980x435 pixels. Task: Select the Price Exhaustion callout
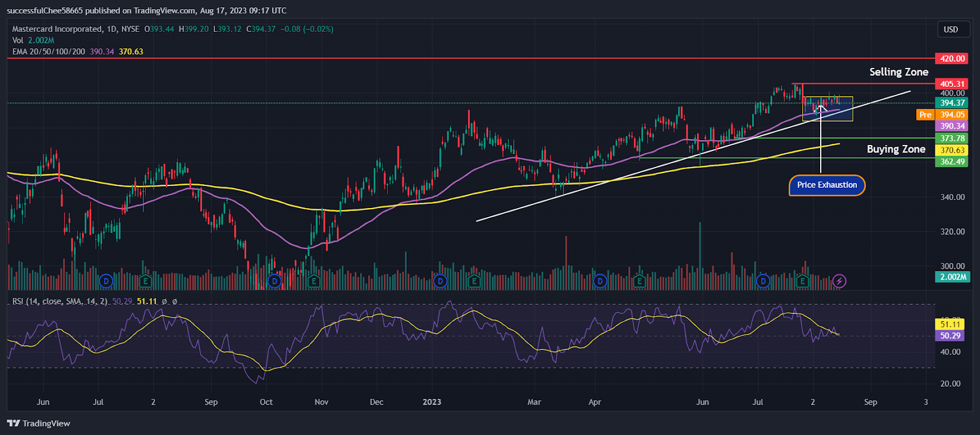827,185
